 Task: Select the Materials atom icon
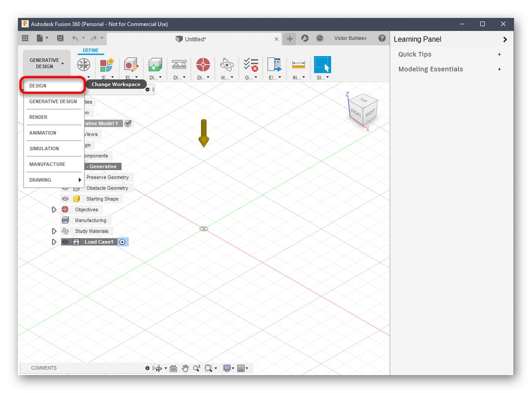227,64
